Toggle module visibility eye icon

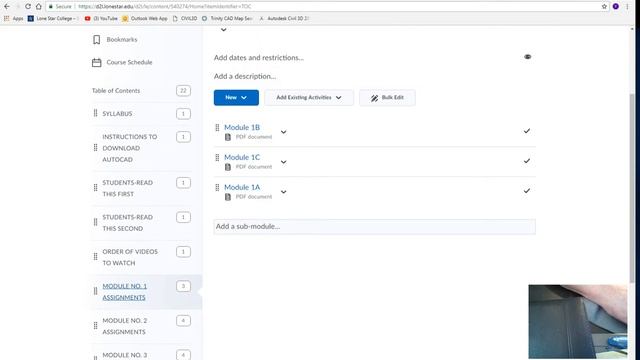click(x=527, y=57)
